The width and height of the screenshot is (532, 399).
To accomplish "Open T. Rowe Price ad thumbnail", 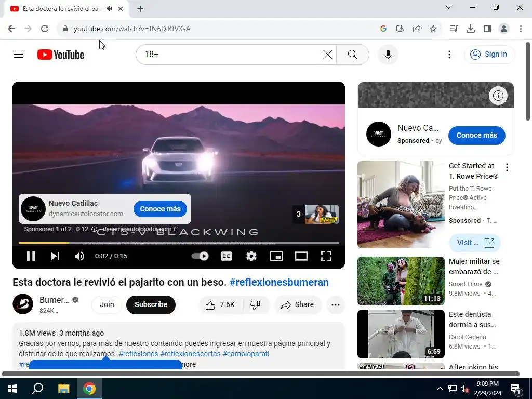I will [401, 205].
